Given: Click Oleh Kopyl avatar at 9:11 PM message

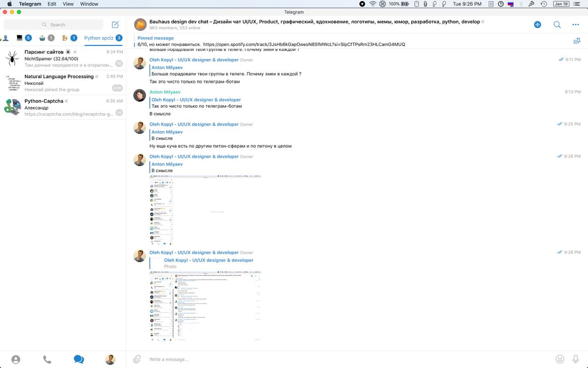Looking at the screenshot, I should point(140,63).
